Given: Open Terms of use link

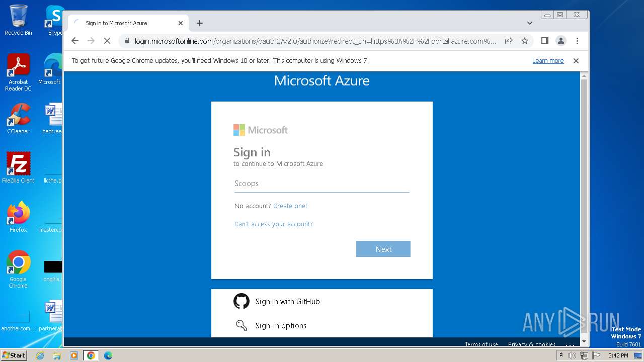Looking at the screenshot, I should (x=481, y=344).
